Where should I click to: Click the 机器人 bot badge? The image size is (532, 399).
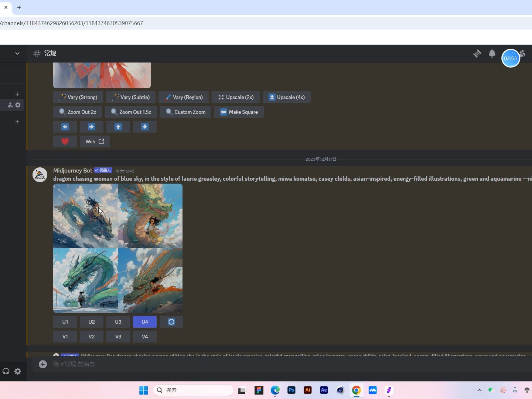coord(103,170)
